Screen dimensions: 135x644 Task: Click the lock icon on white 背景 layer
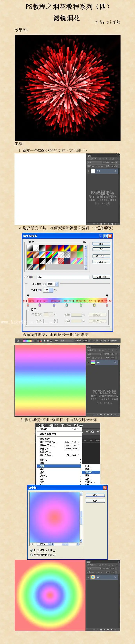(115, 171)
